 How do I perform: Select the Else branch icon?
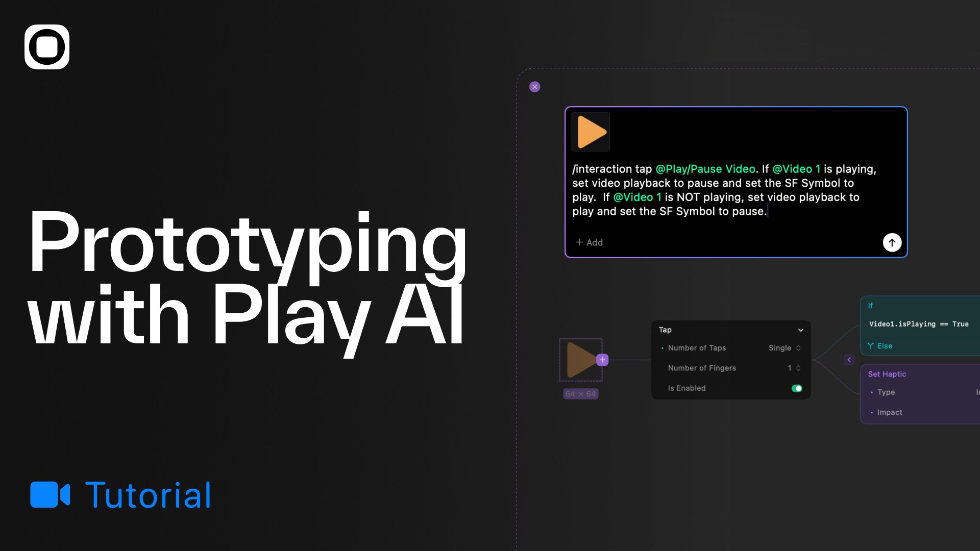pyautogui.click(x=870, y=346)
